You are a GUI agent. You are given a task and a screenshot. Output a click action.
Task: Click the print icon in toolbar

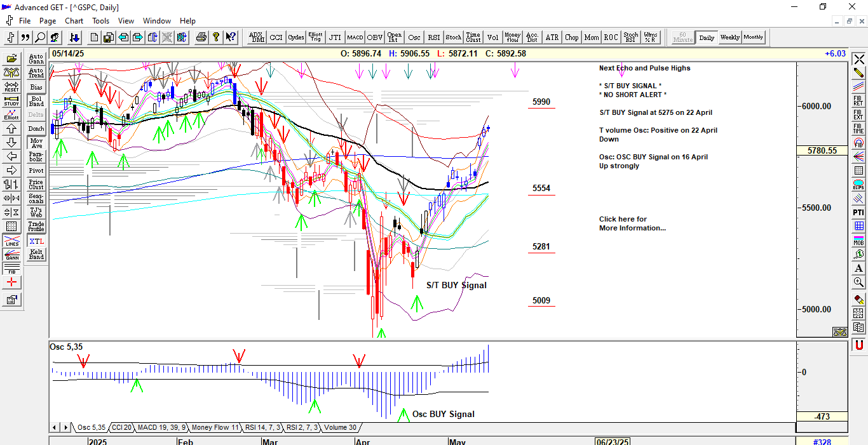click(x=201, y=37)
